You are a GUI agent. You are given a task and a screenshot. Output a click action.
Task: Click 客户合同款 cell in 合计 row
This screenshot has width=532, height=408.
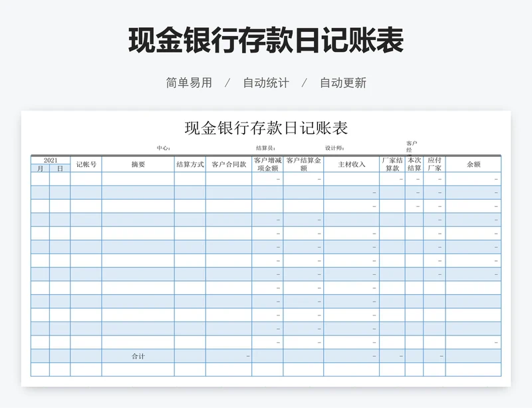229,356
